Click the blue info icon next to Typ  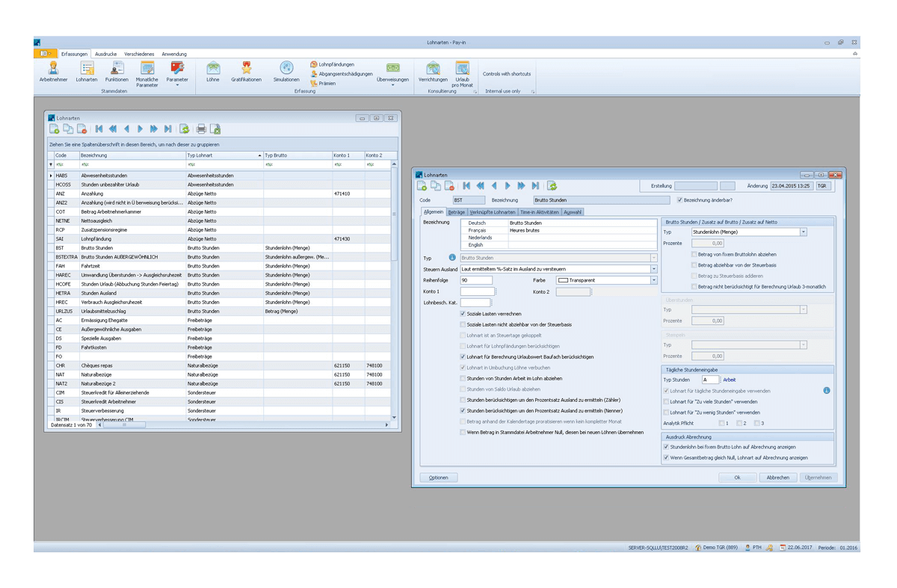452,258
